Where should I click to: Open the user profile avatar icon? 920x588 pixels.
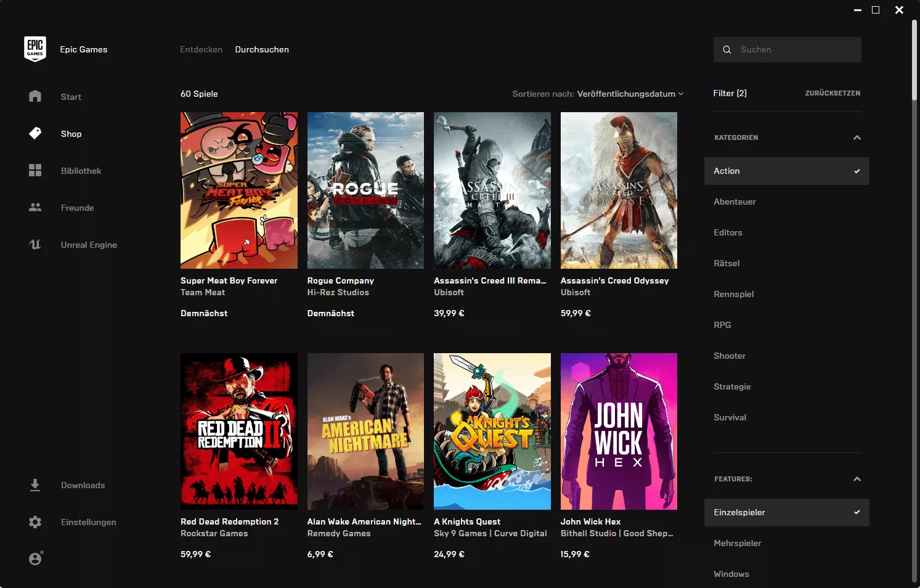(36, 558)
